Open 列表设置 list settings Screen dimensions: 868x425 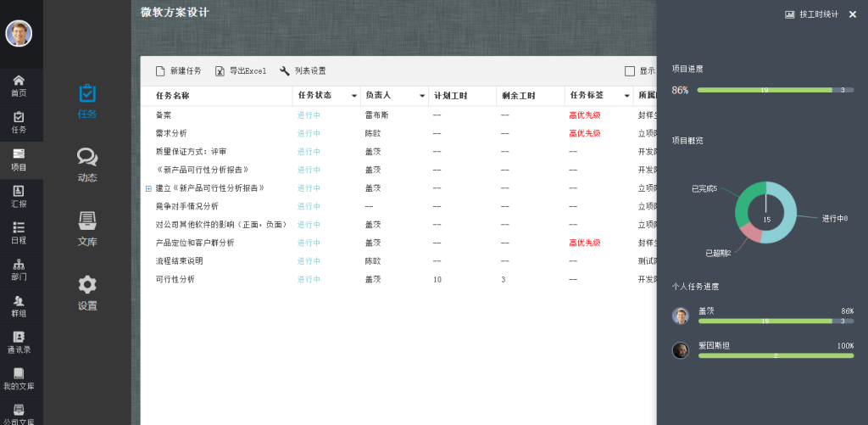303,71
